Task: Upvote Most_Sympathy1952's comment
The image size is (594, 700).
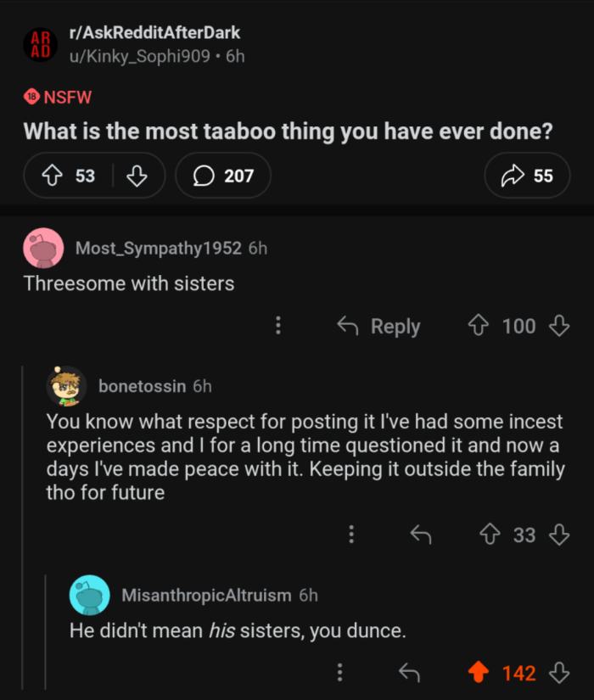Action: point(479,326)
